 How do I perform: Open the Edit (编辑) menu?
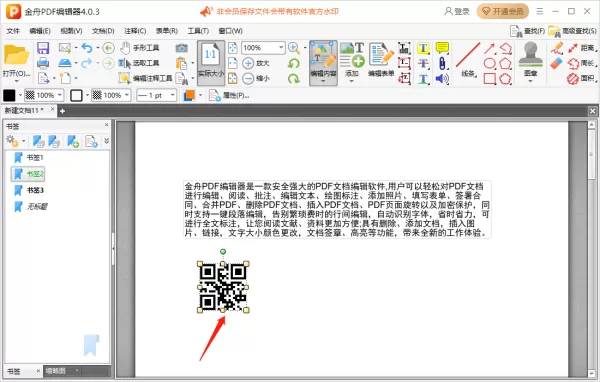coord(40,31)
